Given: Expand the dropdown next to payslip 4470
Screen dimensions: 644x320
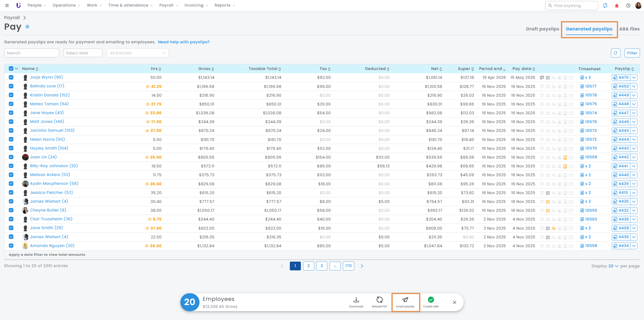Looking at the screenshot, I should pyautogui.click(x=634, y=78).
